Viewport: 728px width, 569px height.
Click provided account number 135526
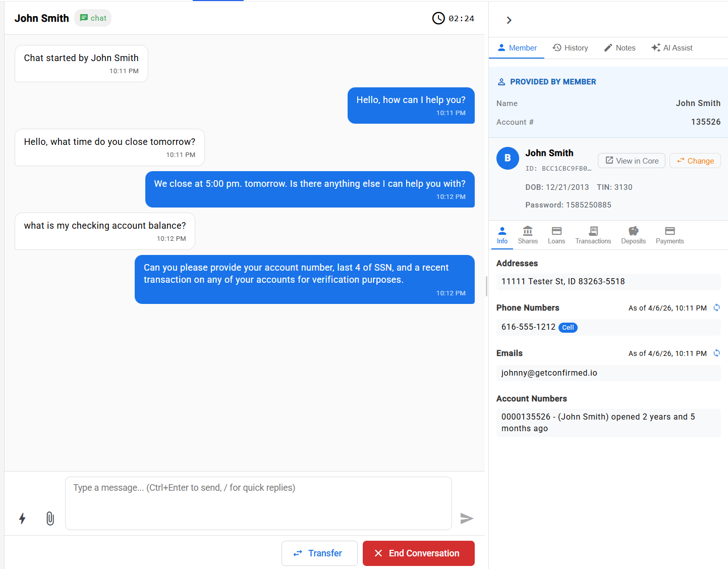tap(705, 122)
